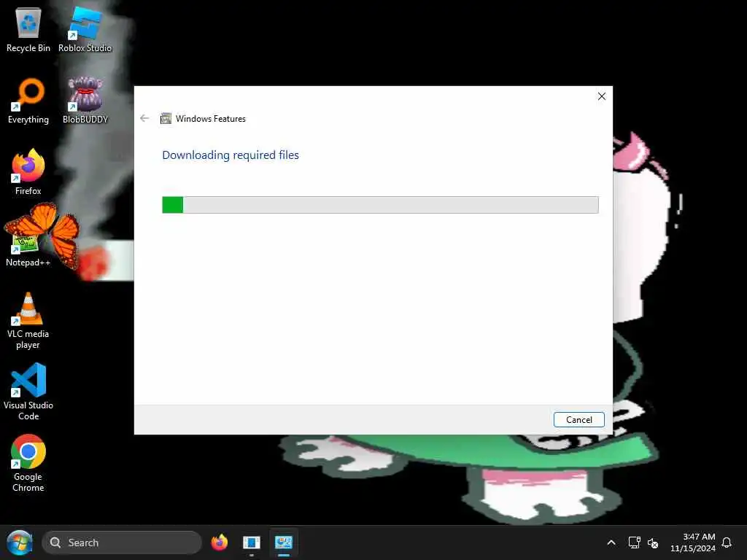Cancel the Windows Features download
The width and height of the screenshot is (747, 560).
click(x=578, y=419)
